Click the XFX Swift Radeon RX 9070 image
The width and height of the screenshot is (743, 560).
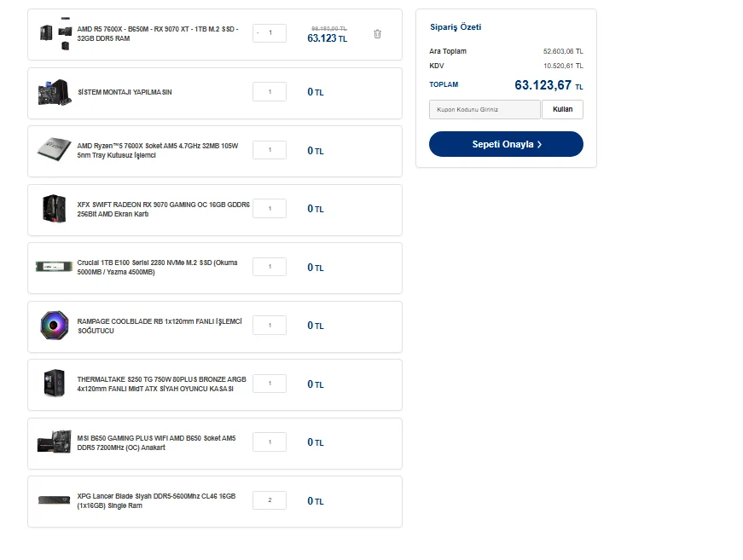[54, 209]
